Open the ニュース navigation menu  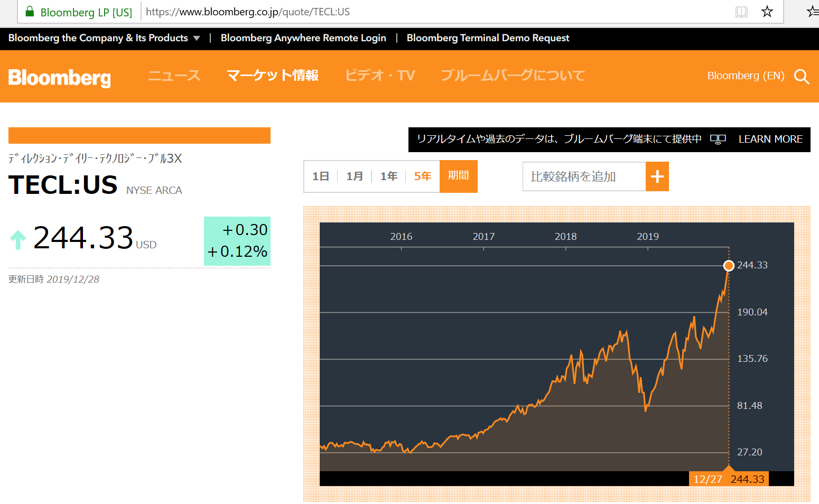tap(174, 76)
